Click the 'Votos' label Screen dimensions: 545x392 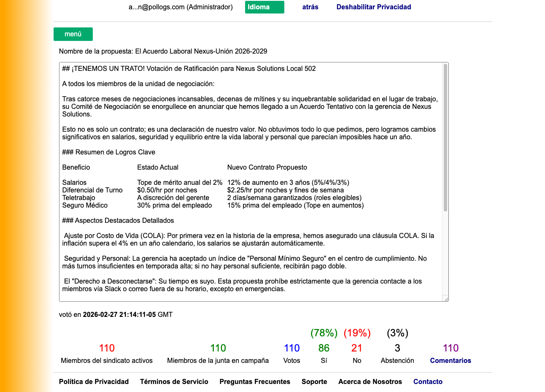(292, 361)
